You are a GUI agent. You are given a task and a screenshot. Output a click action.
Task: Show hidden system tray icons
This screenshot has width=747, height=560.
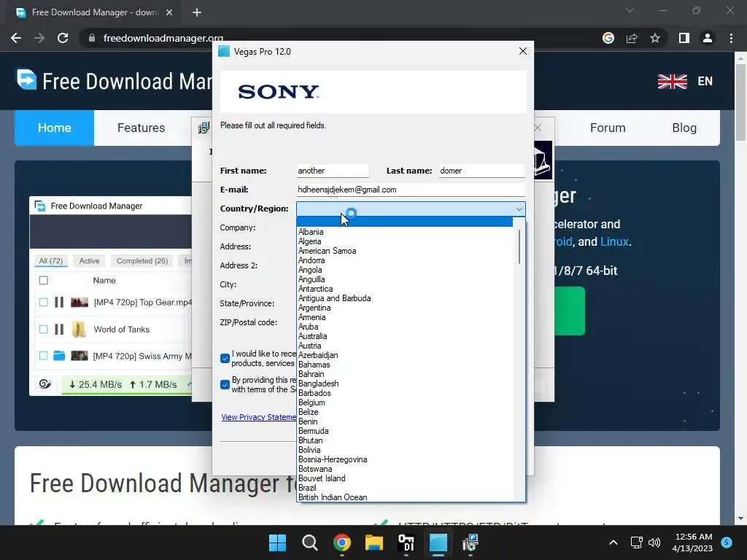pos(614,542)
